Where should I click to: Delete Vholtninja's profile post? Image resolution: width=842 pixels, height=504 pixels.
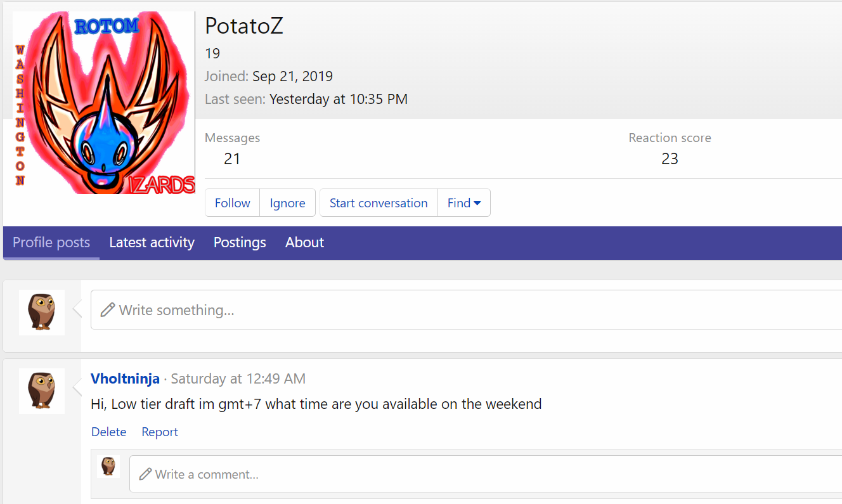[x=108, y=432]
